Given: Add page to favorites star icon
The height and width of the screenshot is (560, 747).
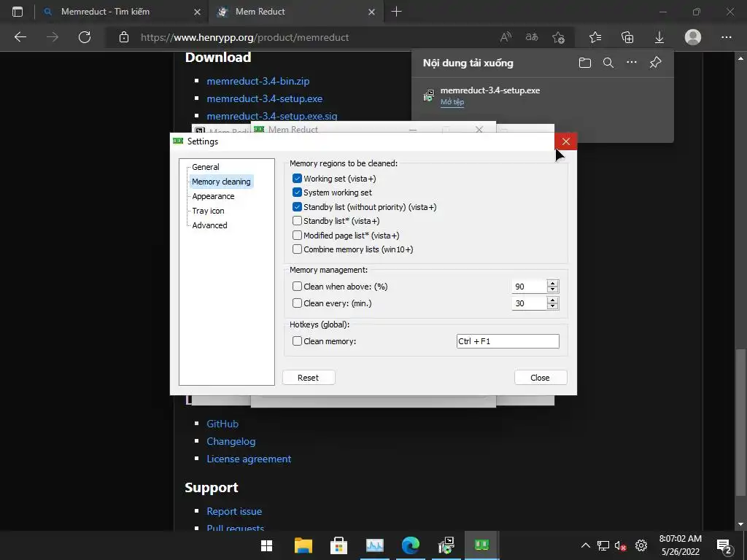Looking at the screenshot, I should 558,37.
